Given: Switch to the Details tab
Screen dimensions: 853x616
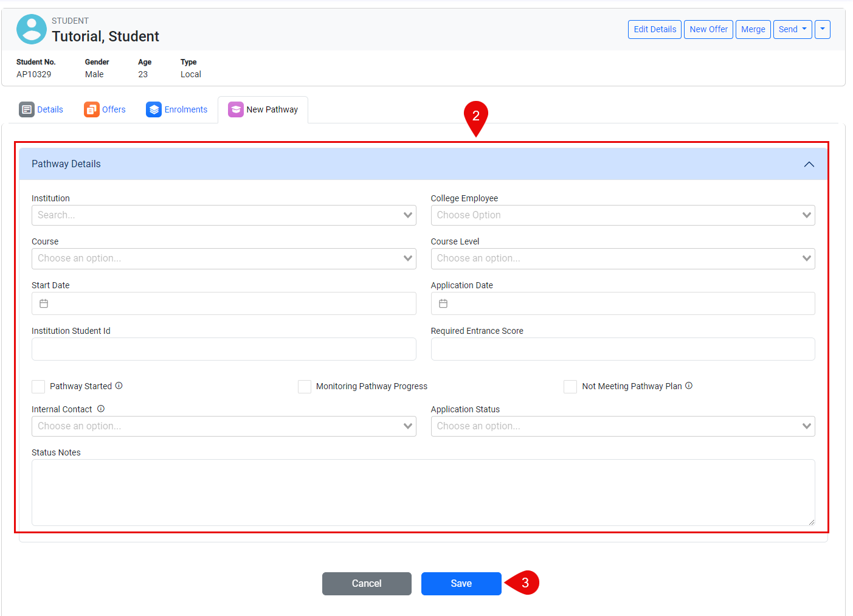Looking at the screenshot, I should coord(41,109).
